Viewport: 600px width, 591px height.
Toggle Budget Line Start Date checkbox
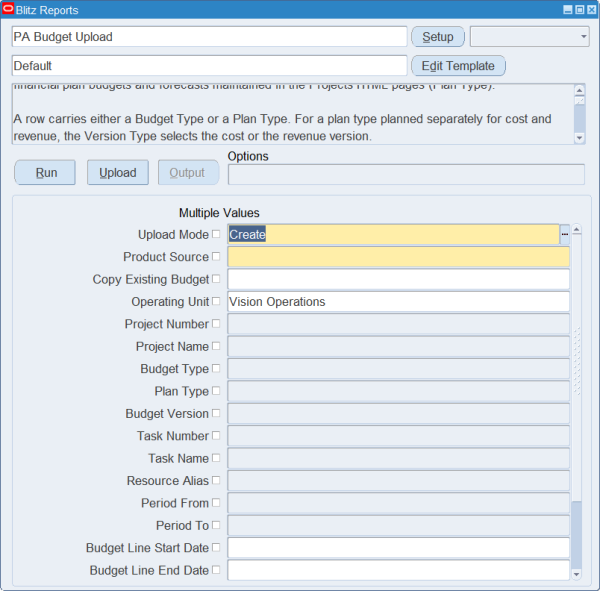click(x=216, y=547)
